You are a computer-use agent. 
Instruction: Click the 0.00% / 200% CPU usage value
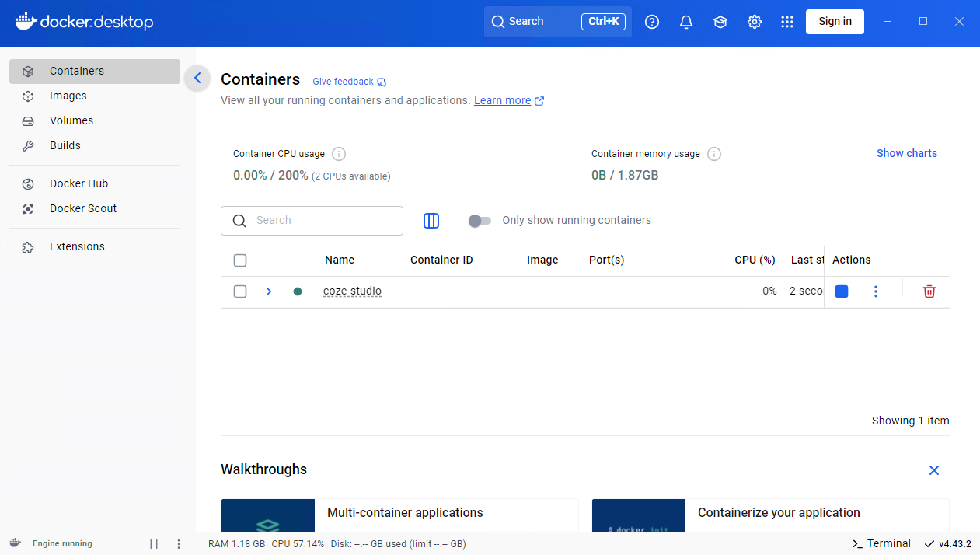[270, 176]
